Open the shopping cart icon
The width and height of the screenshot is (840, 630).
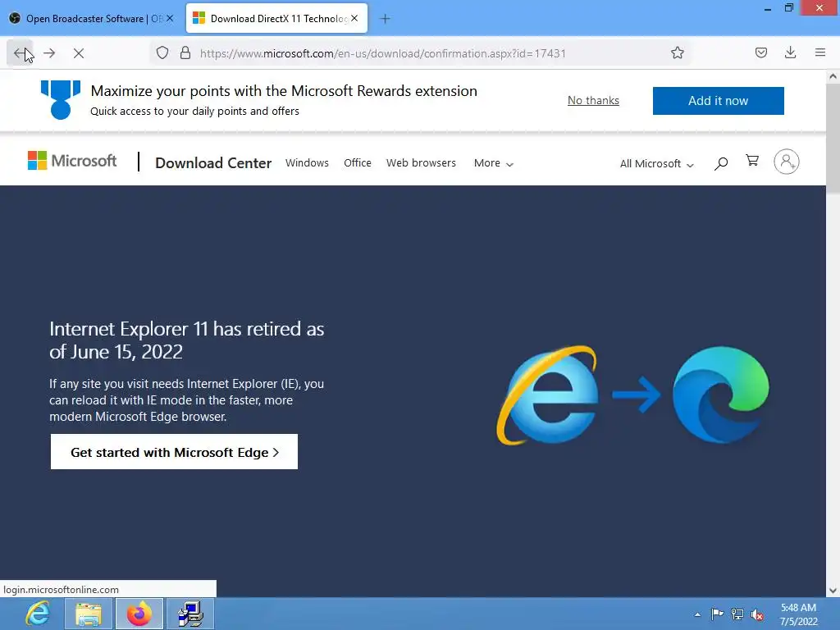752,161
